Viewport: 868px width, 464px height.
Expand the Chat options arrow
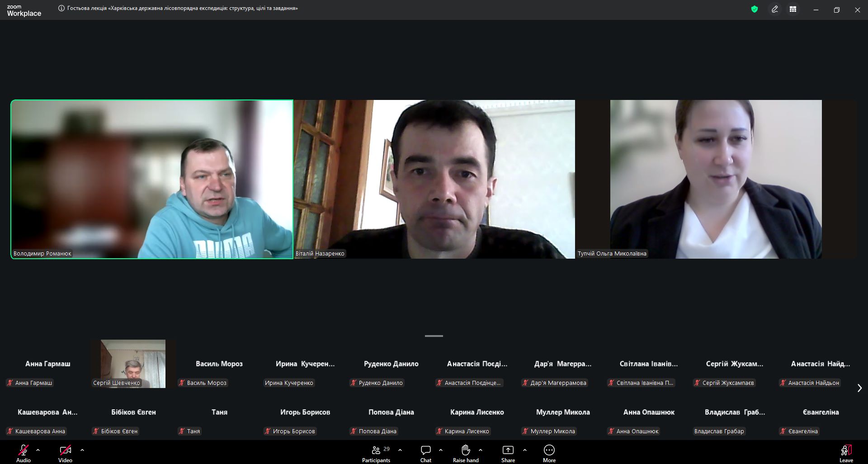point(441,450)
